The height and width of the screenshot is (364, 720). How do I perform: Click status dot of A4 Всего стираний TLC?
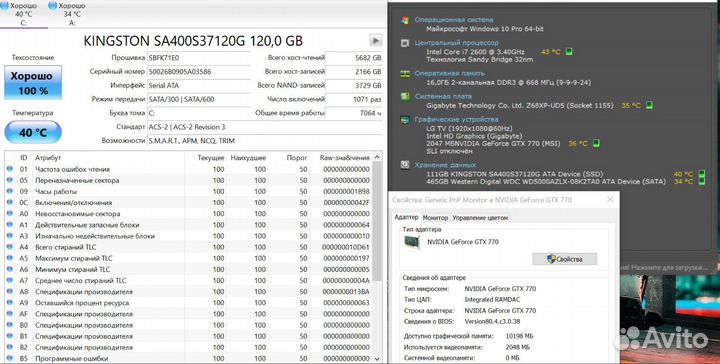point(10,247)
